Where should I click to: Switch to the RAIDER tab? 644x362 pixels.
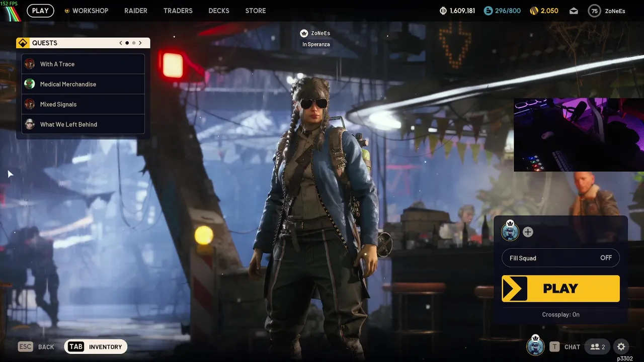[x=136, y=11]
